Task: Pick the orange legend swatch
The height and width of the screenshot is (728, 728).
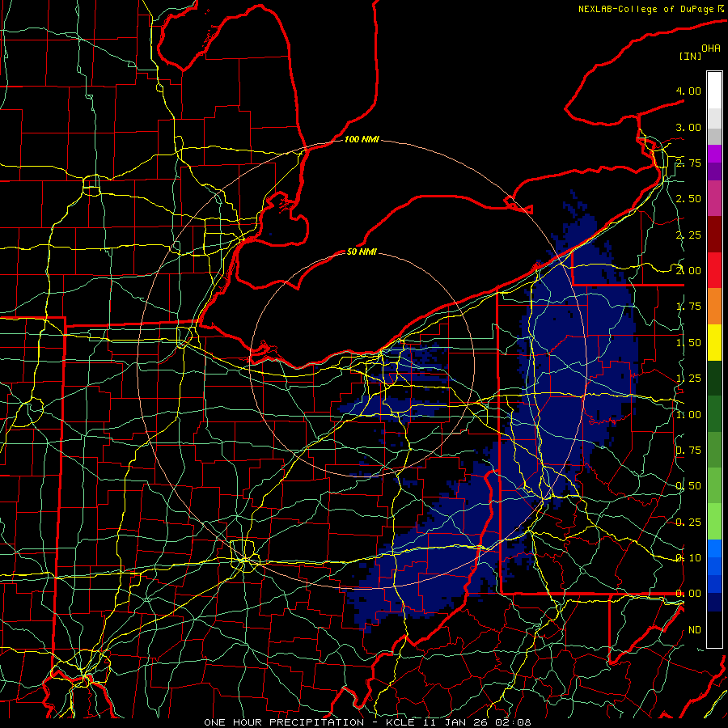Action: pos(714,307)
